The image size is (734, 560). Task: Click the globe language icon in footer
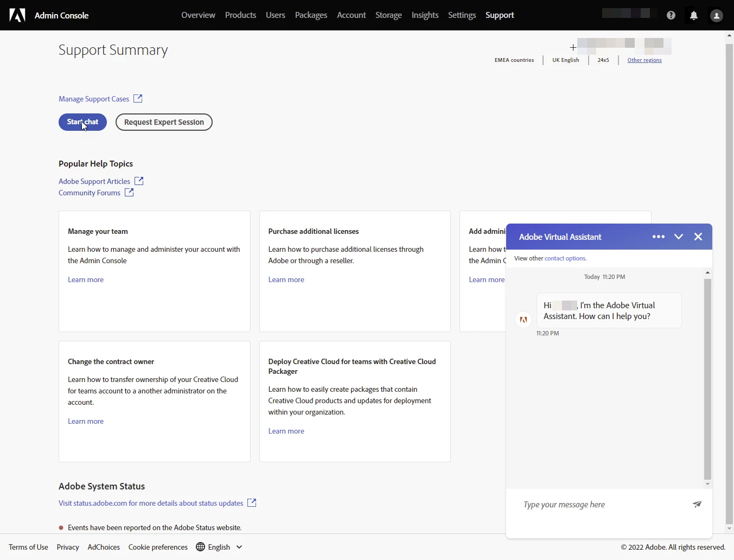(x=201, y=546)
